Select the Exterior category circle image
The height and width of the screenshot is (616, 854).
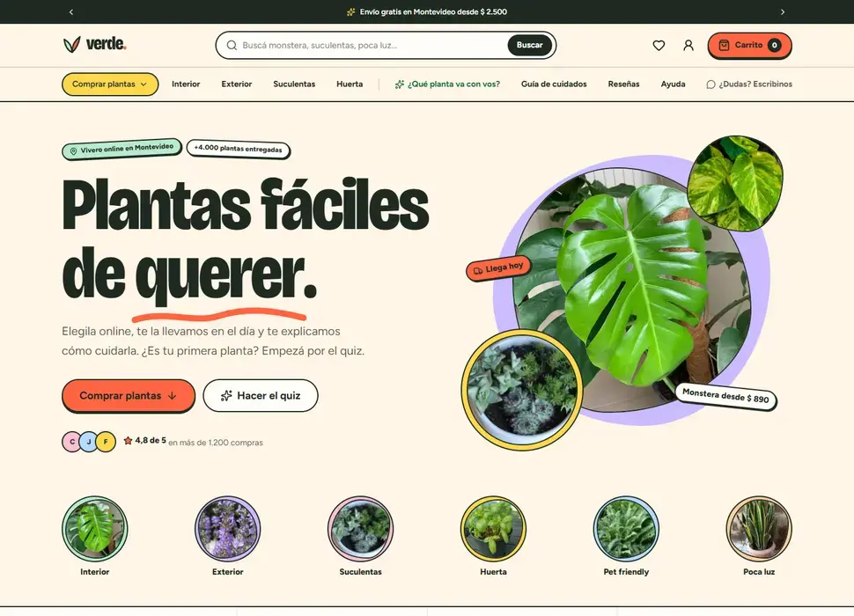[228, 528]
